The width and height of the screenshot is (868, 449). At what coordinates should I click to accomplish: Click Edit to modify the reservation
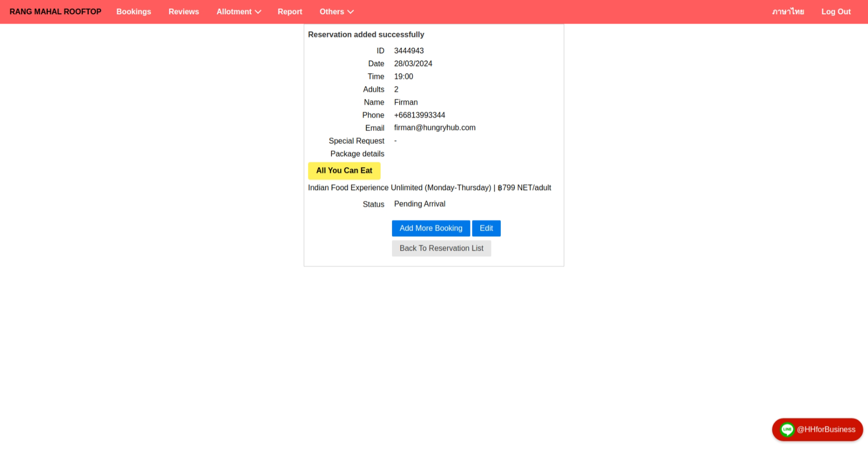coord(486,229)
